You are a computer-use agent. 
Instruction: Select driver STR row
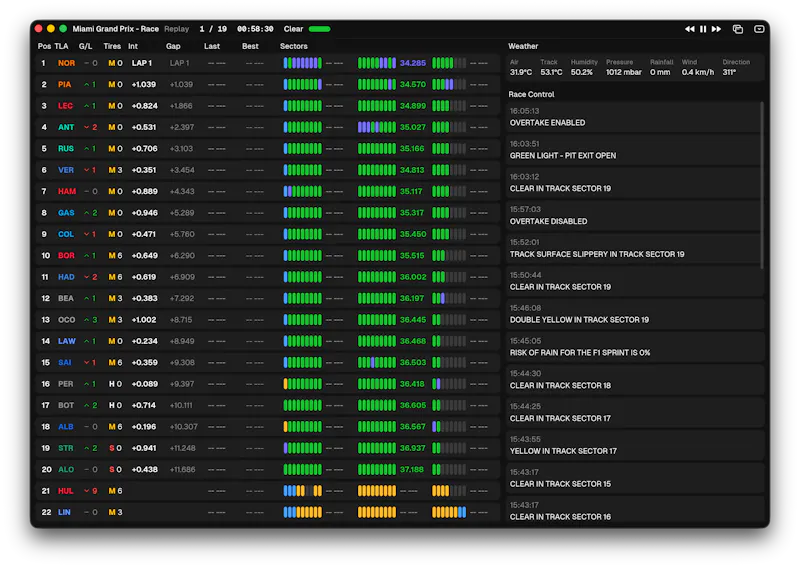click(x=267, y=449)
